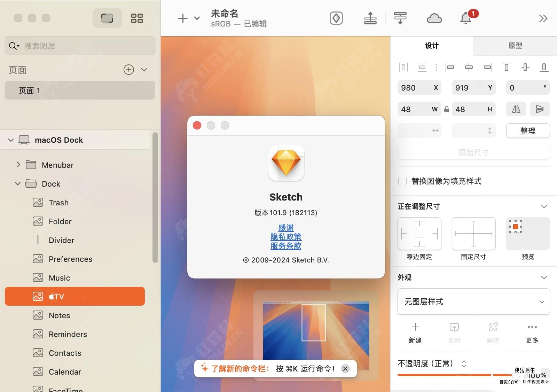The image size is (557, 392).
Task: Open the Cloud toolbar icon
Action: coord(434,18)
